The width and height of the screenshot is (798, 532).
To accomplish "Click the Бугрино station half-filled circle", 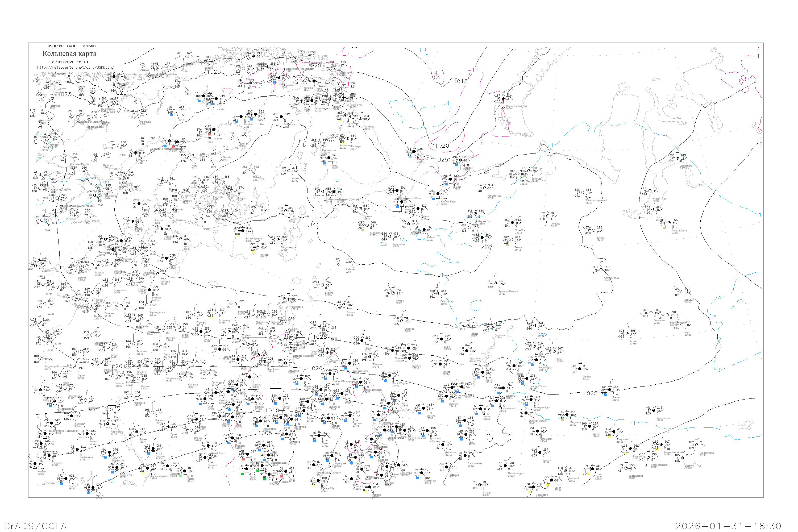I will coord(461,160).
